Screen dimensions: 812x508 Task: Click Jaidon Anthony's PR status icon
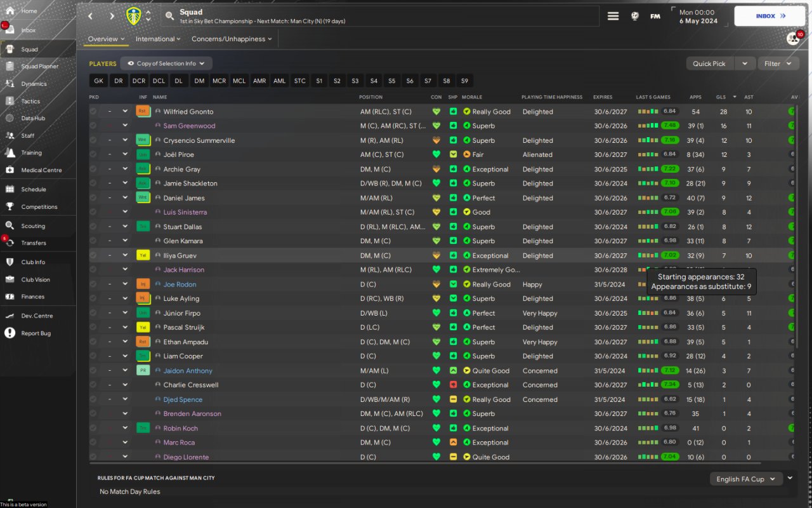[x=142, y=370]
